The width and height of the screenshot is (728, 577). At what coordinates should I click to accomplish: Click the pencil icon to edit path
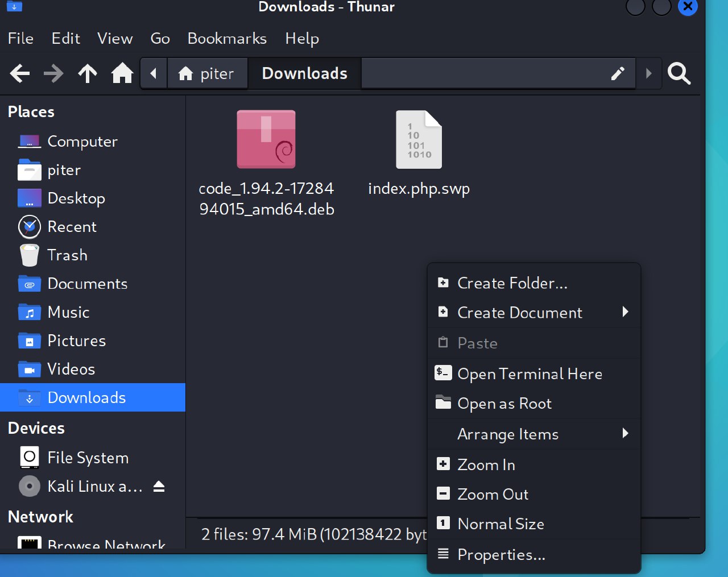(x=618, y=73)
